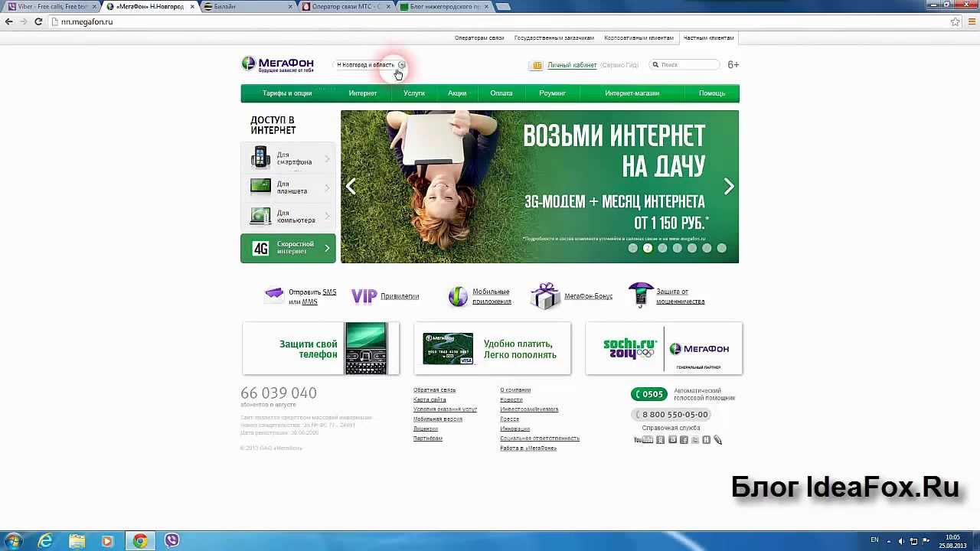
Task: Open the Chrome menu
Action: tap(970, 21)
